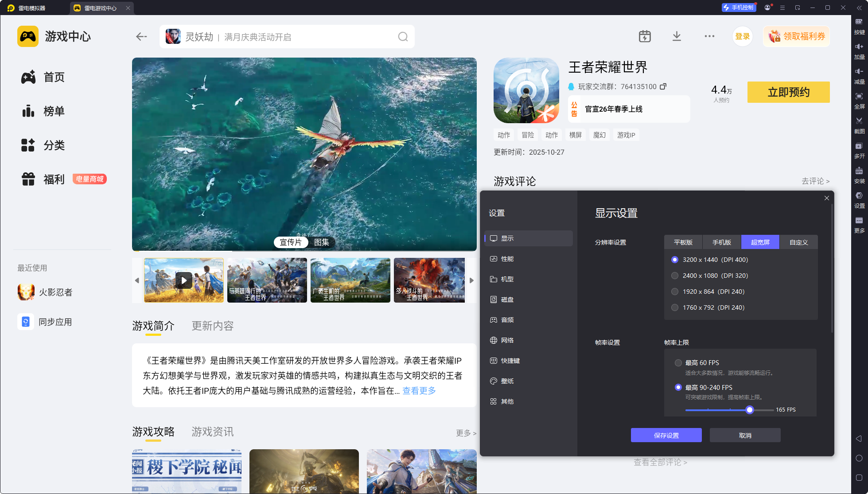Click the back arrow button
This screenshot has width=868, height=494.
tap(141, 37)
